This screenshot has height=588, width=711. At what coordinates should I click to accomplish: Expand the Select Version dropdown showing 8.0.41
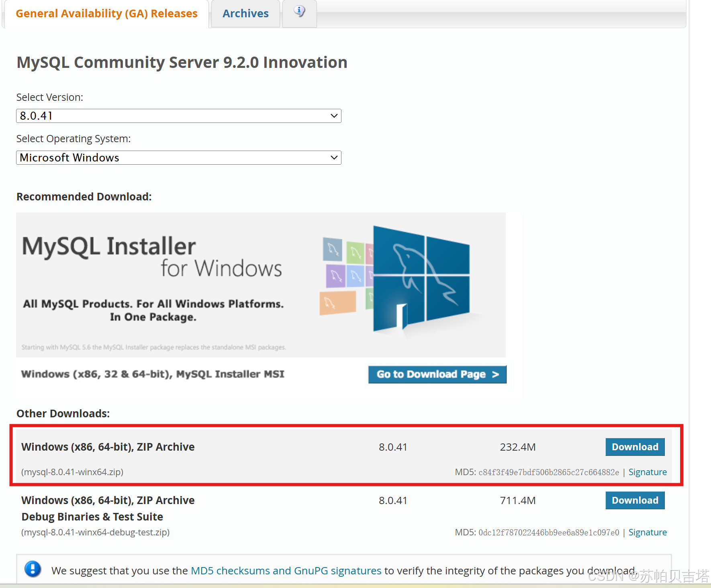(179, 116)
